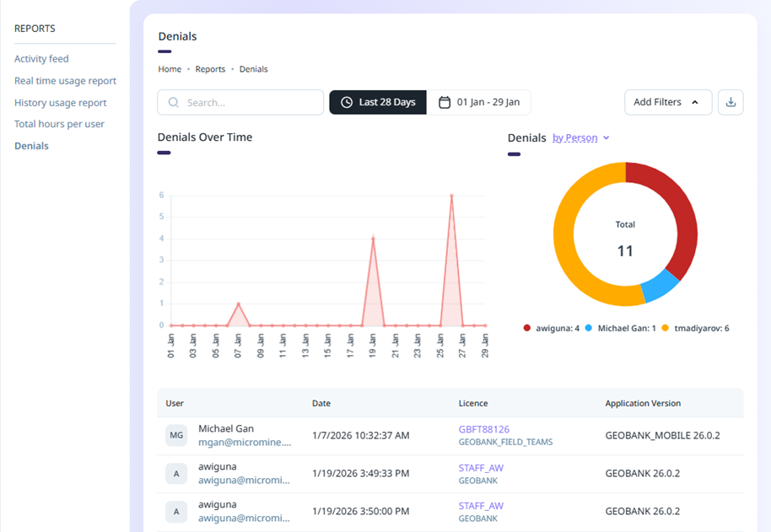The height and width of the screenshot is (532, 771).
Task: Open the 'by Person' grouping dropdown
Action: tap(580, 138)
